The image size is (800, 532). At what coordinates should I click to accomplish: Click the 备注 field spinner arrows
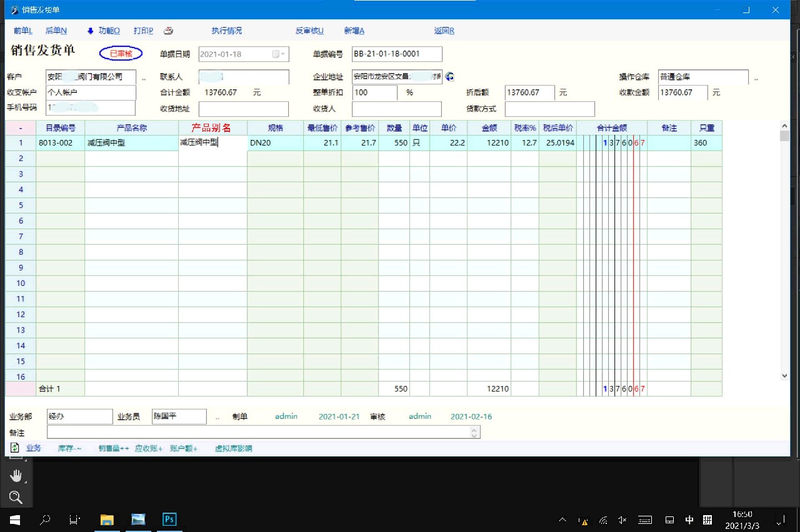click(x=474, y=432)
